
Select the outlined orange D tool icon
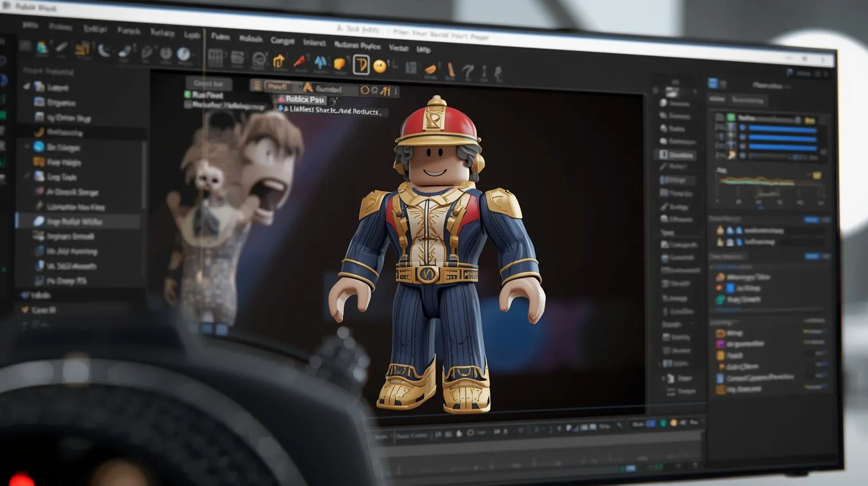pos(361,65)
